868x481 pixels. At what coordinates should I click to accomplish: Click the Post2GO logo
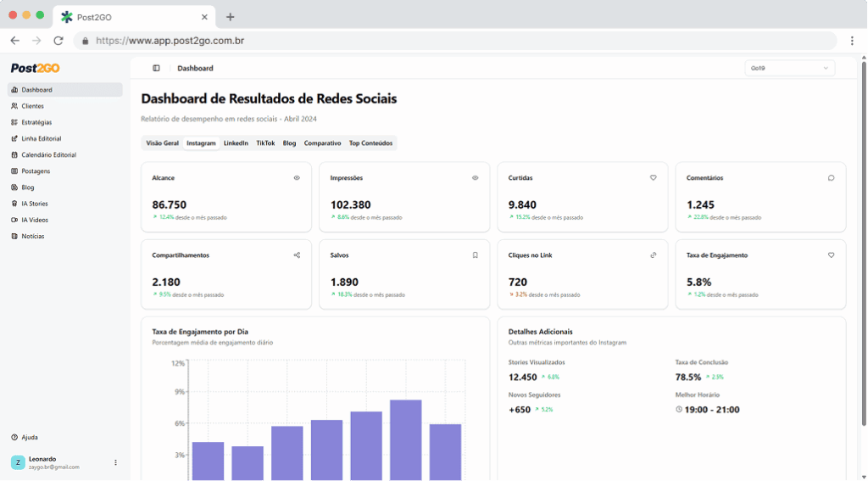36,68
